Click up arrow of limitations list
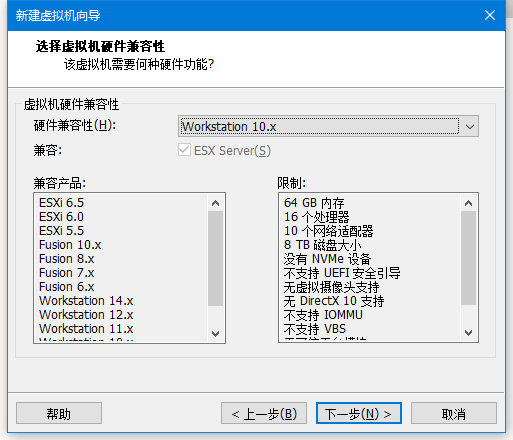 469,203
